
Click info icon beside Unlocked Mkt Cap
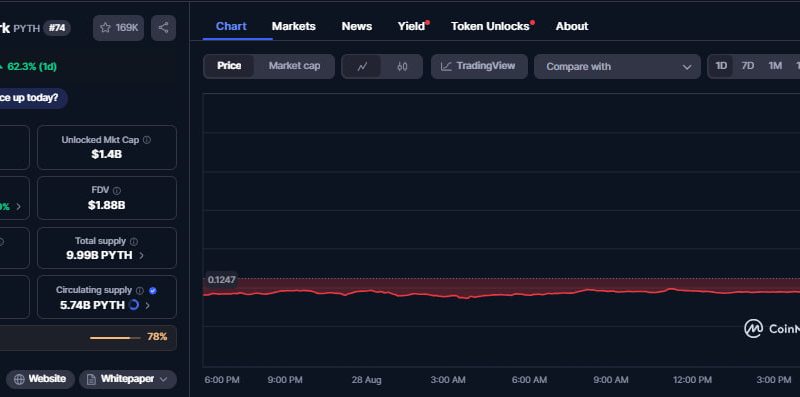pyautogui.click(x=147, y=140)
